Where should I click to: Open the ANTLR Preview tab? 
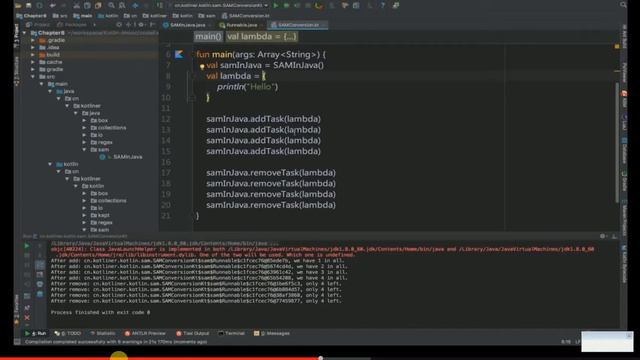click(x=145, y=333)
